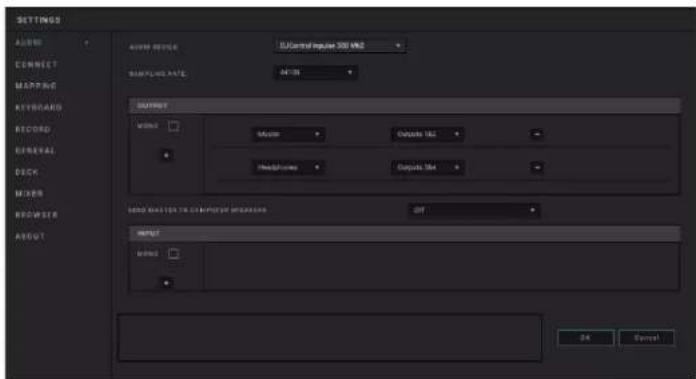696x379 pixels.
Task: Open the Mapping settings section
Action: coord(36,86)
